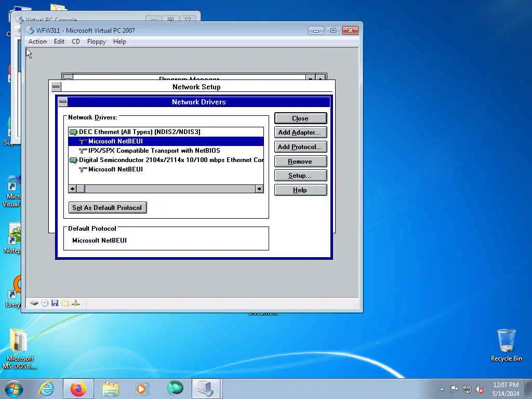This screenshot has height=399, width=532.
Task: Click the CD drive status icon
Action: [45, 303]
